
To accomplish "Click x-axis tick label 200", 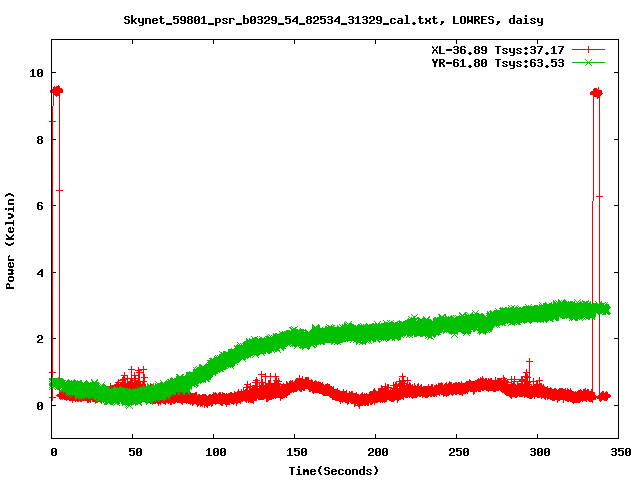I will click(x=378, y=452).
